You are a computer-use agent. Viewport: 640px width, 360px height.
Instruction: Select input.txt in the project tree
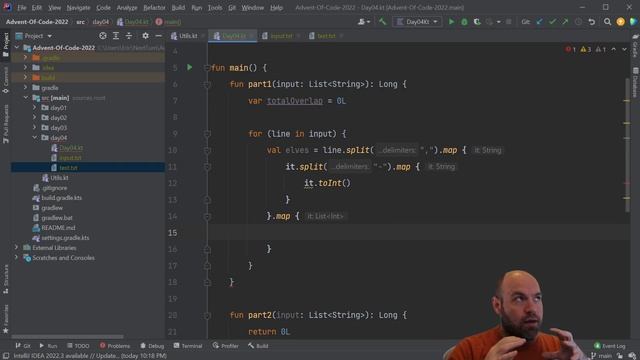pyautogui.click(x=70, y=158)
